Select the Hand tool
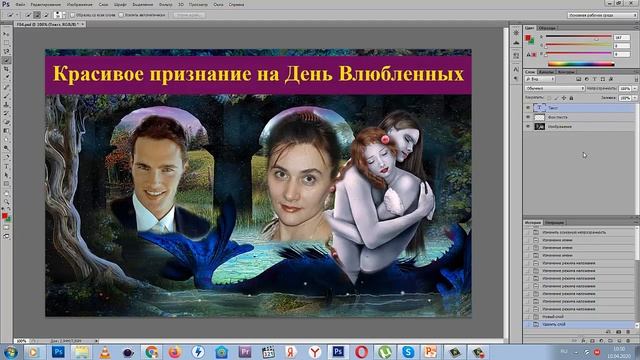The height and width of the screenshot is (360, 640). pos(6,193)
